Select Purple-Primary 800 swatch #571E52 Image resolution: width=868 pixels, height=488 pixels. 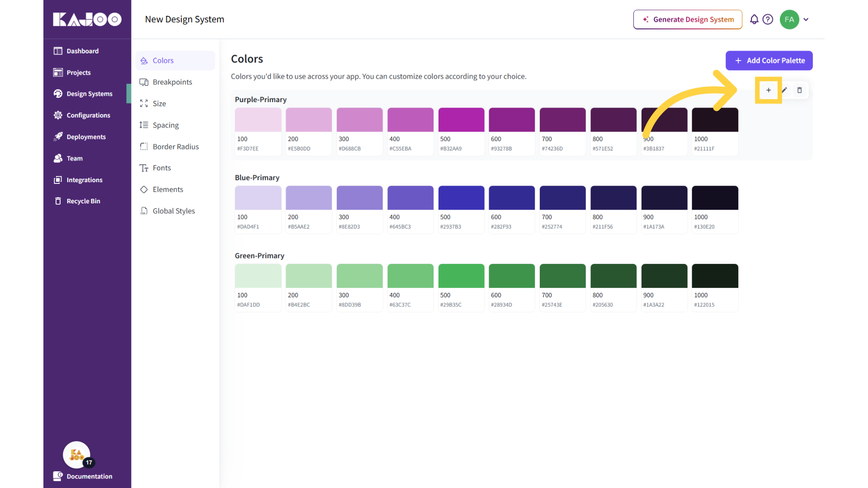(x=613, y=132)
